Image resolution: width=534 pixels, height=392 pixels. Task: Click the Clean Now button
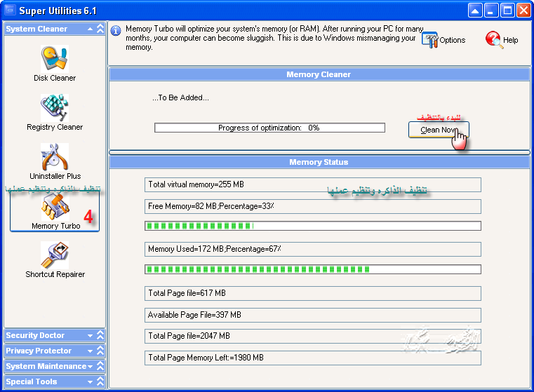(x=439, y=130)
